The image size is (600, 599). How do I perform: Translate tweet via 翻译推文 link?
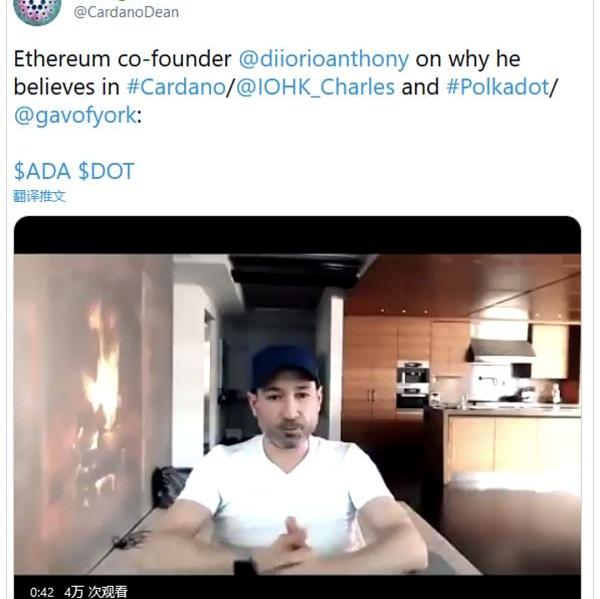[39, 196]
